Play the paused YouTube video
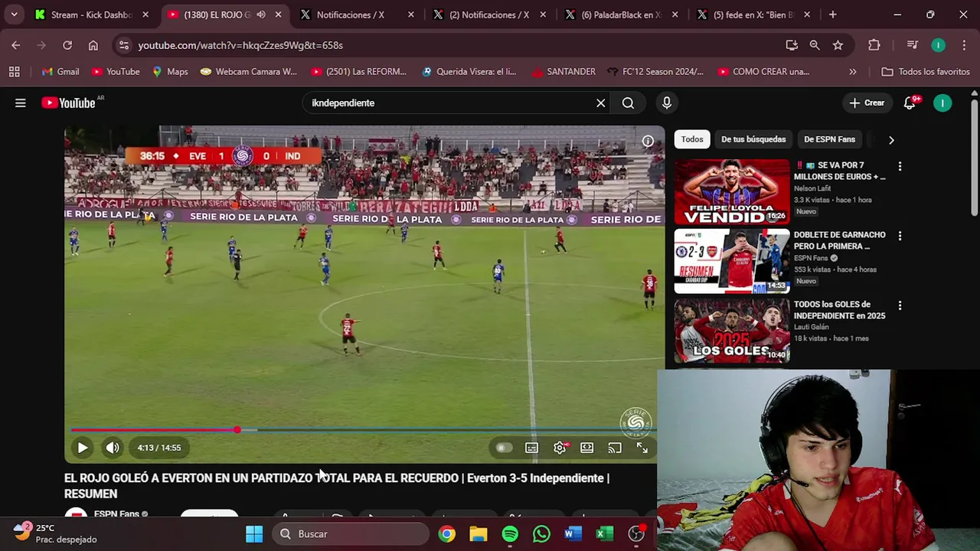This screenshot has width=980, height=551. point(82,448)
